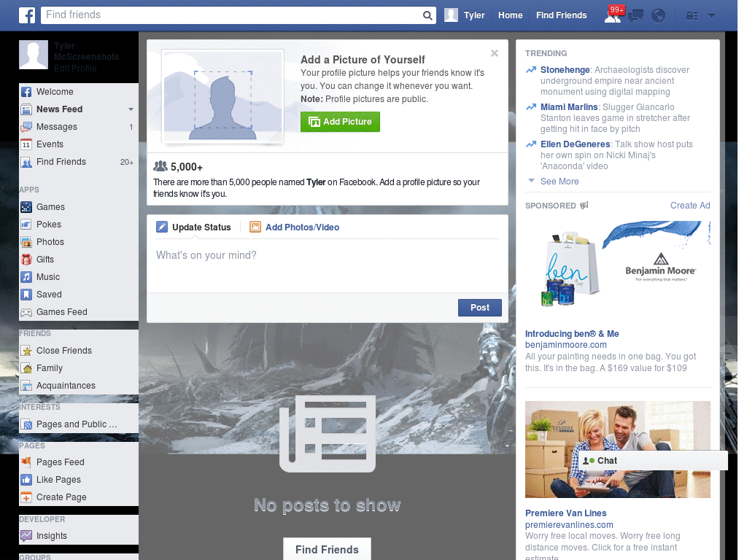Click the green Add Picture button

click(340, 122)
